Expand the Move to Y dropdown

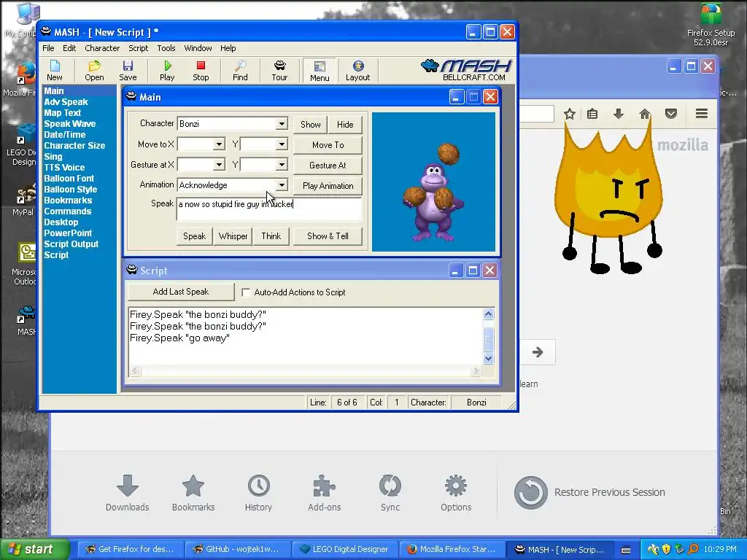[x=282, y=144]
